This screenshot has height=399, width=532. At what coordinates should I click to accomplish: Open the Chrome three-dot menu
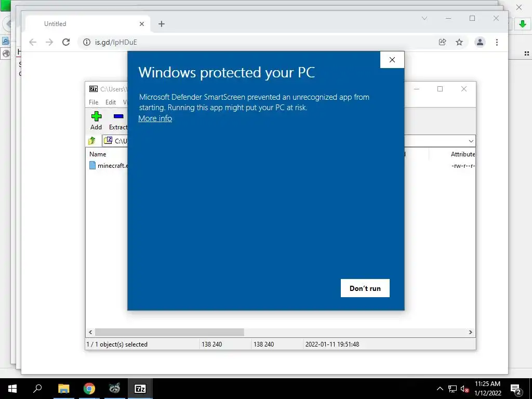pyautogui.click(x=497, y=42)
